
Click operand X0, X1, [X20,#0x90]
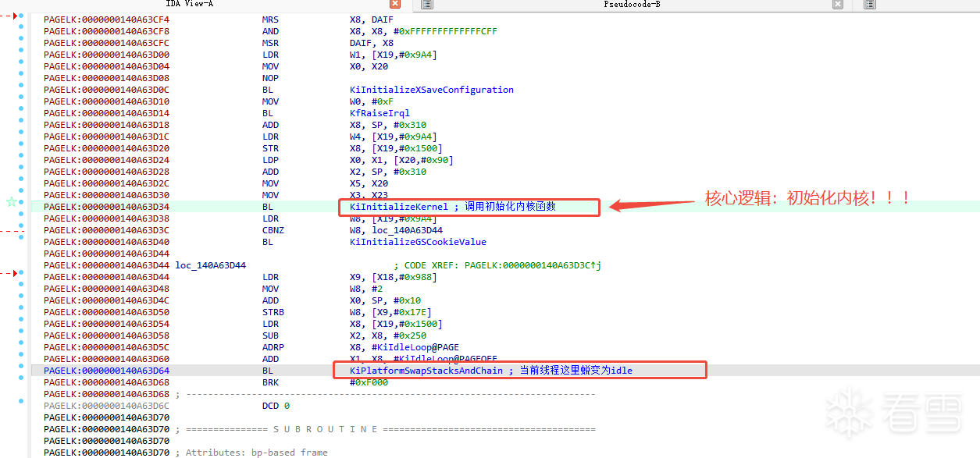click(x=401, y=160)
